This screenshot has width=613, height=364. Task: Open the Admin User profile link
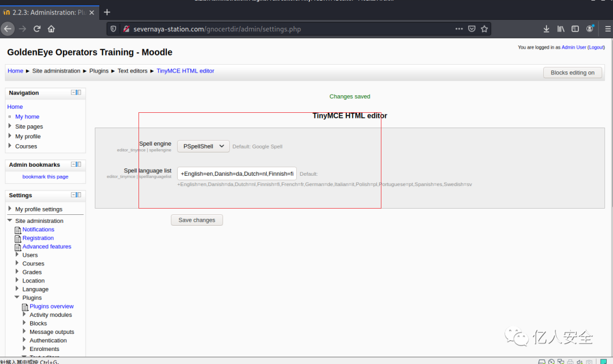pyautogui.click(x=573, y=47)
